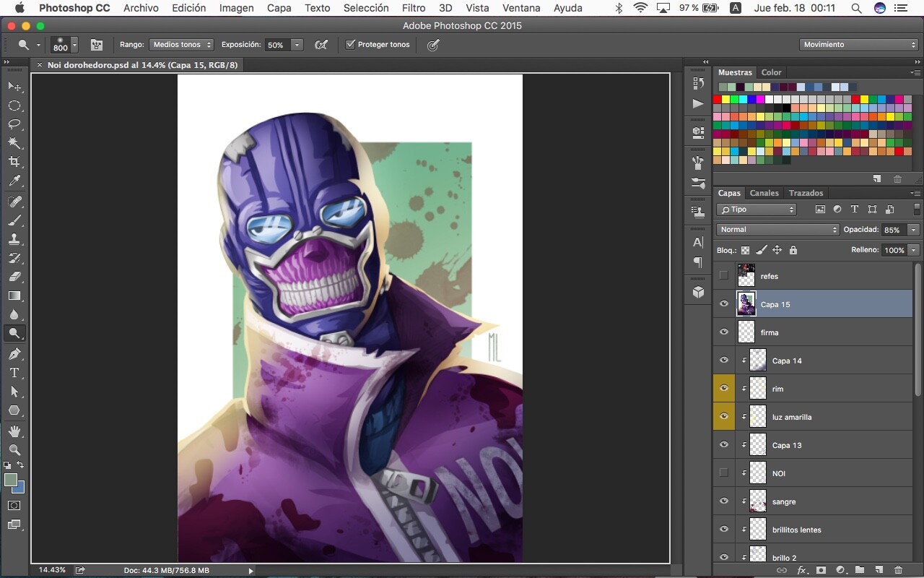Image resolution: width=924 pixels, height=578 pixels.
Task: Select the History Brush tool
Action: pos(14,258)
